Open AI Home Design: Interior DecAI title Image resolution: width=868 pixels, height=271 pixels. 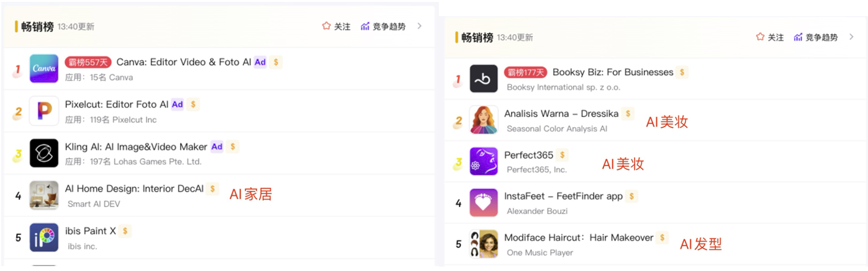tap(134, 189)
